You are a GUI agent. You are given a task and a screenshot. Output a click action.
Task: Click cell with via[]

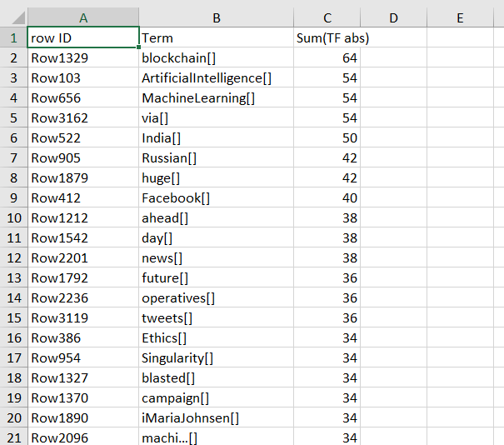click(217, 118)
